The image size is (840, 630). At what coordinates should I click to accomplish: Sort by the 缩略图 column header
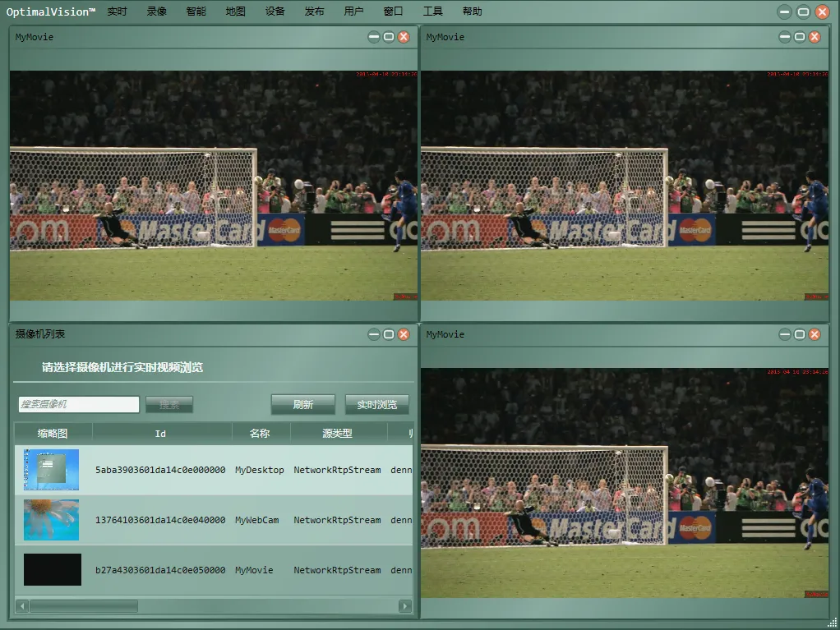53,434
